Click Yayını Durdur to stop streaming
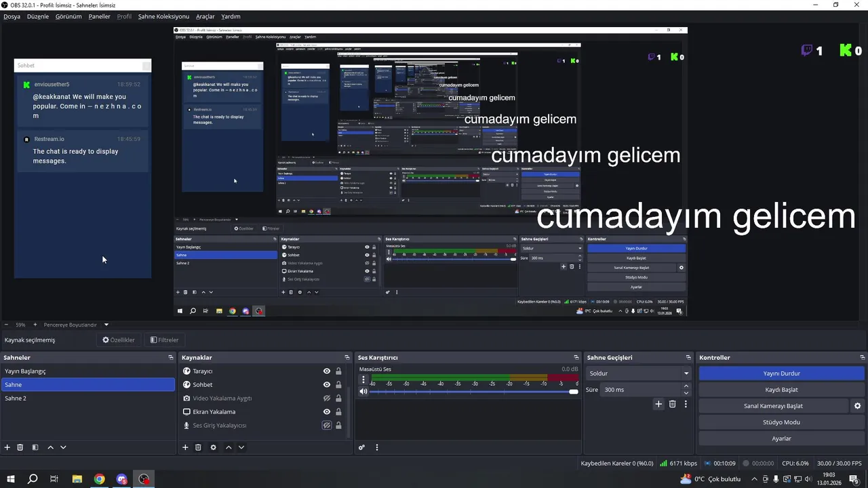The width and height of the screenshot is (868, 488). point(782,373)
